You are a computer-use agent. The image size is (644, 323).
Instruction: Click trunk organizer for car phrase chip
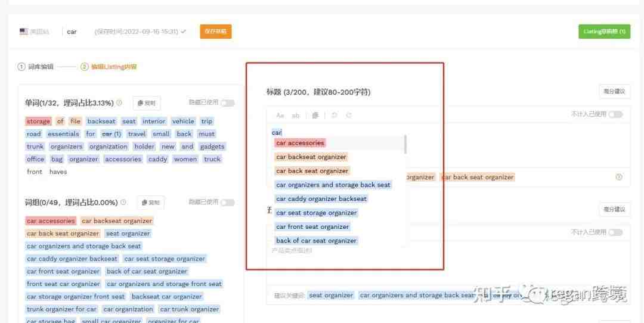click(x=61, y=309)
